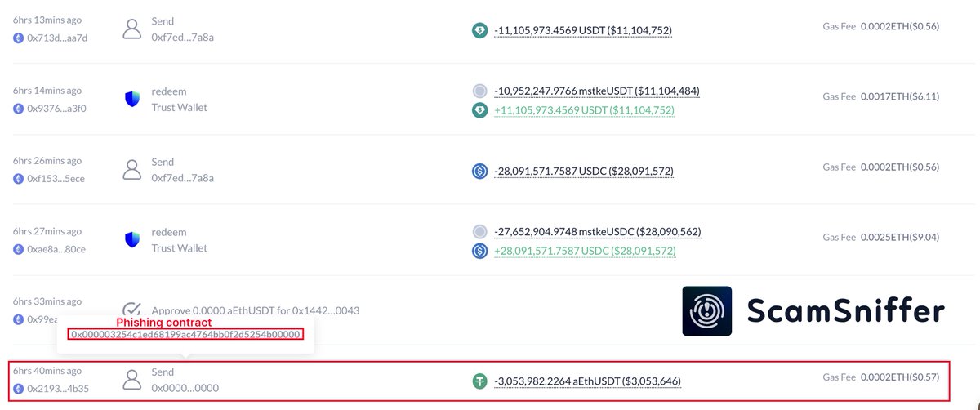
Task: Click the Ethereum icon next to 0x713d...aa7d
Action: pos(18,38)
